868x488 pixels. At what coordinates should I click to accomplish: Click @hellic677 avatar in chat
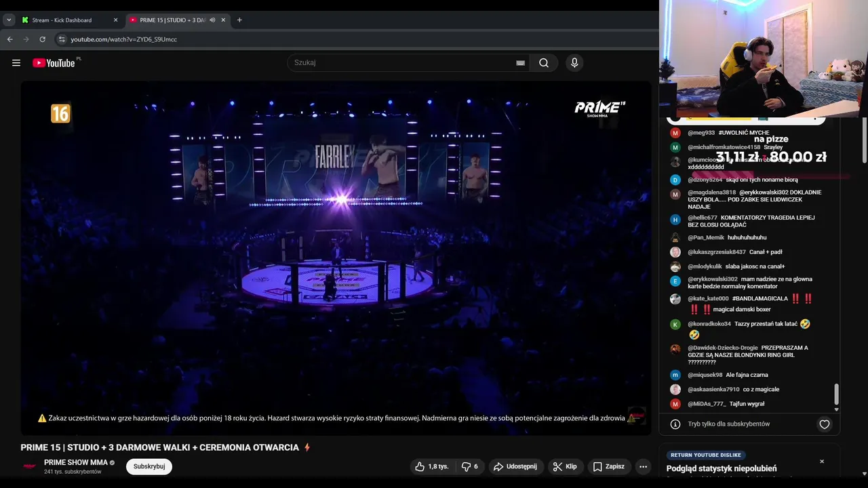point(675,220)
